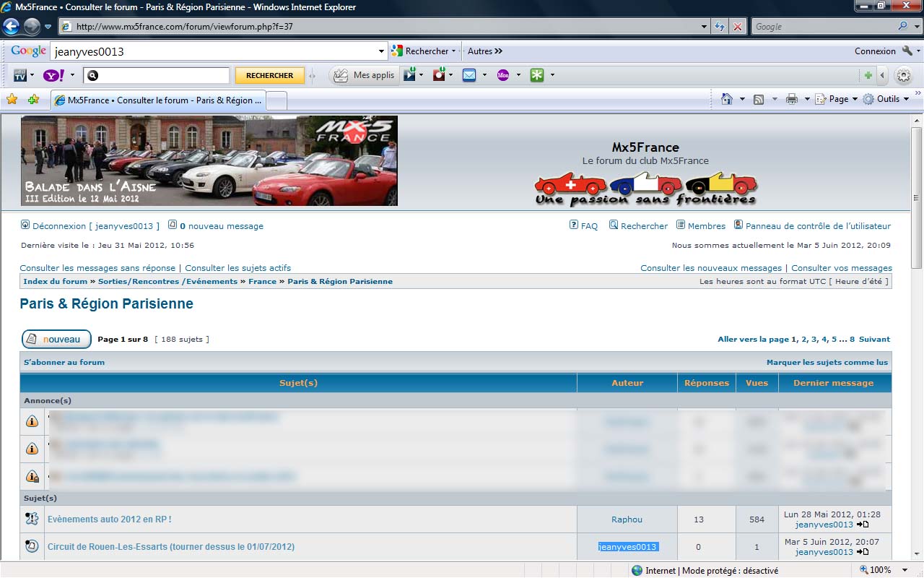Screen dimensions: 924x578
Task: Click the Google toolbar logo
Action: click(28, 51)
